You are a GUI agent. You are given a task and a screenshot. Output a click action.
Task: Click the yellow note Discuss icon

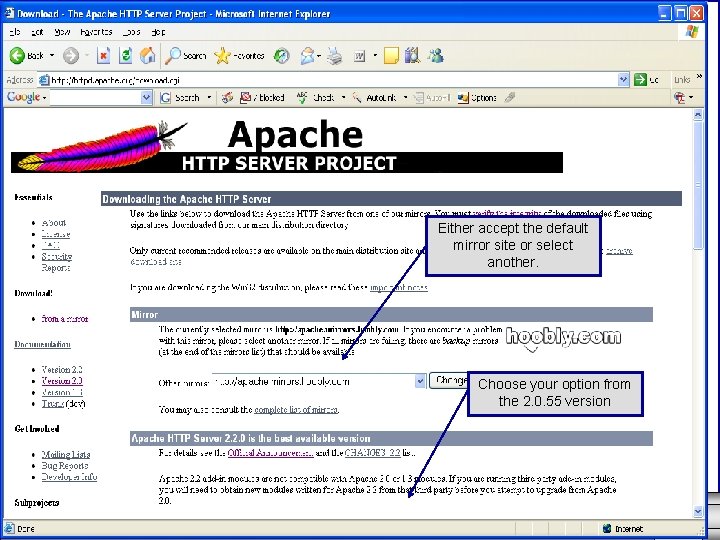(391, 56)
